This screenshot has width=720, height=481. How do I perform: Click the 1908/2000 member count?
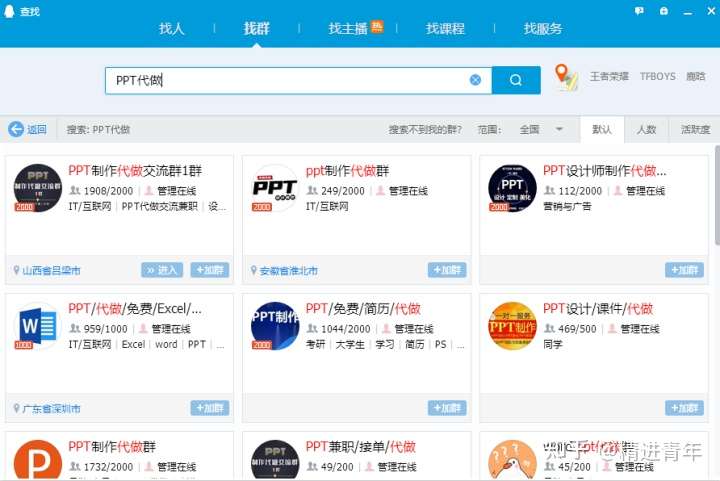(x=108, y=190)
